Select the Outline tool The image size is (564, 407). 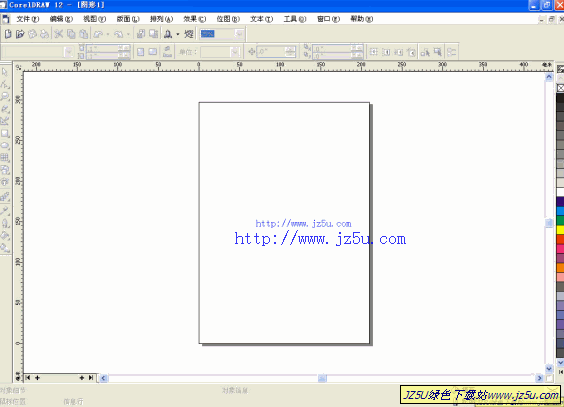5,223
